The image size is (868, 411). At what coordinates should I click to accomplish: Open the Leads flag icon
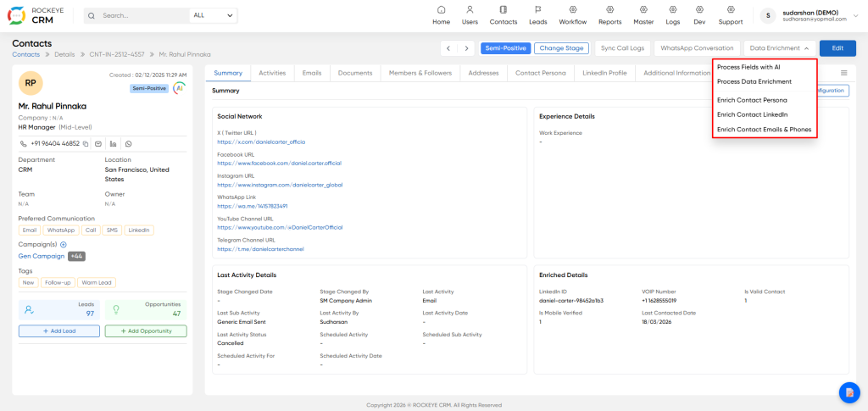pos(537,10)
